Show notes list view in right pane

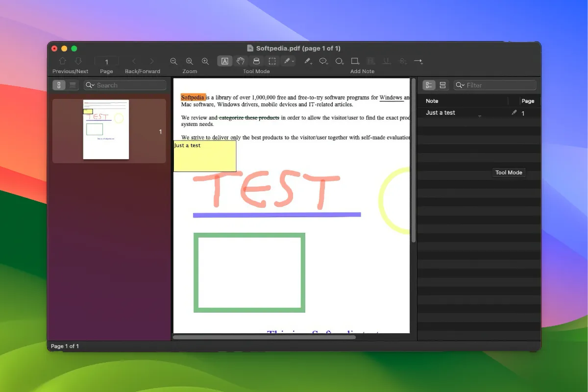pos(429,85)
